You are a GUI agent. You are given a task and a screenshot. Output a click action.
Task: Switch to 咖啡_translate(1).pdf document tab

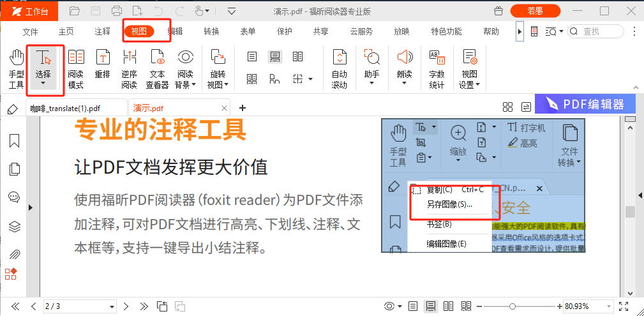(x=77, y=109)
